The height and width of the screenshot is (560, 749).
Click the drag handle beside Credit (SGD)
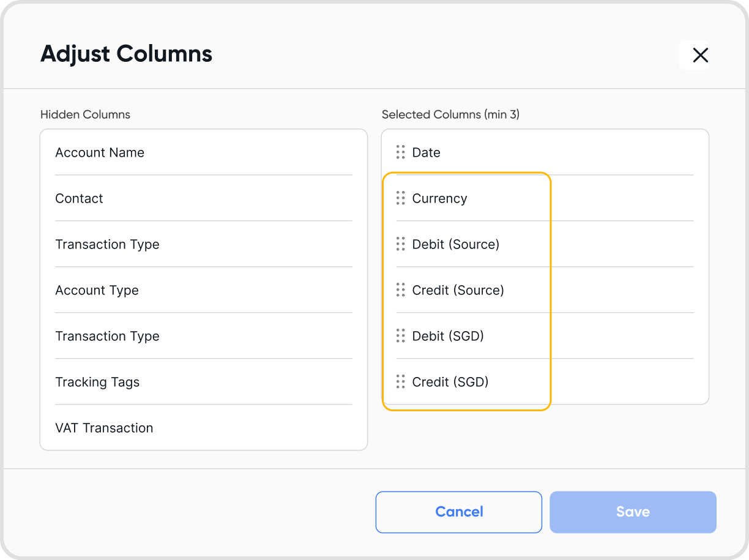click(401, 382)
